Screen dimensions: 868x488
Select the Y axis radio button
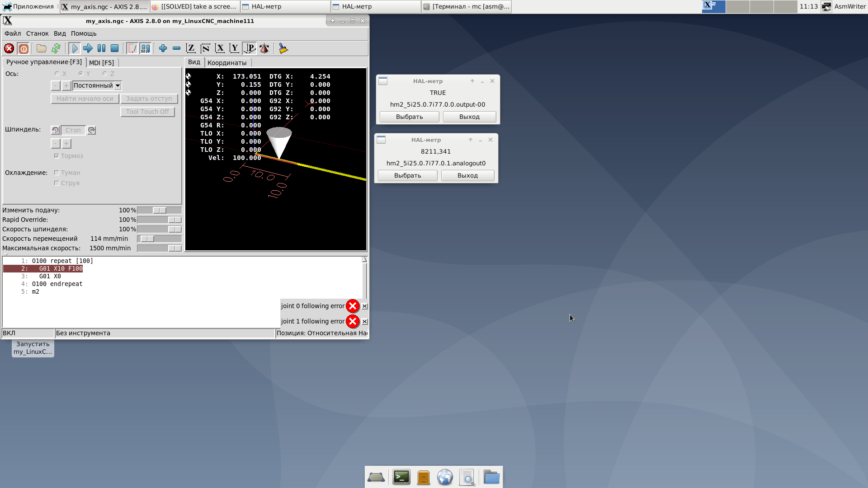coord(81,74)
